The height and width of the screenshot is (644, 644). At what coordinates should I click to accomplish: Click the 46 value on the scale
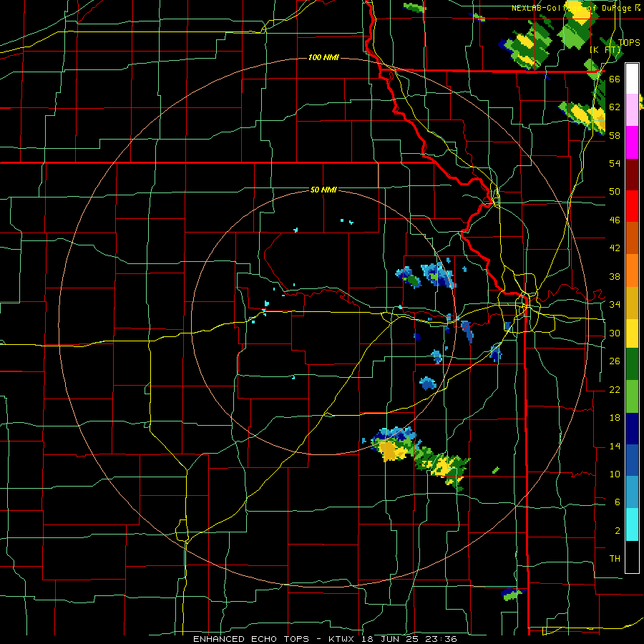point(615,220)
